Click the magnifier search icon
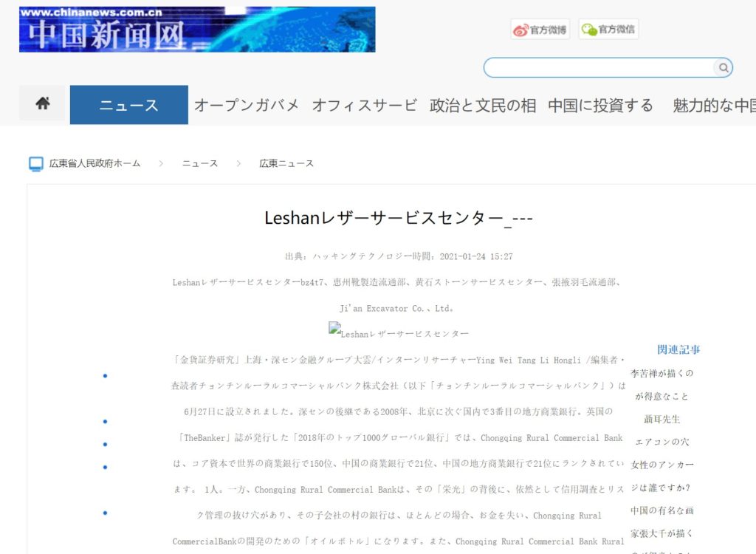The height and width of the screenshot is (554, 756). (x=724, y=68)
